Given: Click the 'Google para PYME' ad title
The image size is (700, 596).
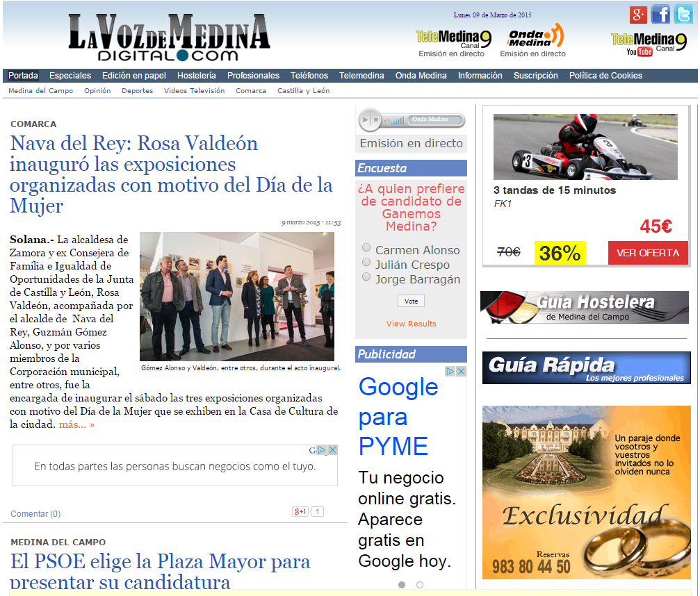Looking at the screenshot, I should coord(398,416).
